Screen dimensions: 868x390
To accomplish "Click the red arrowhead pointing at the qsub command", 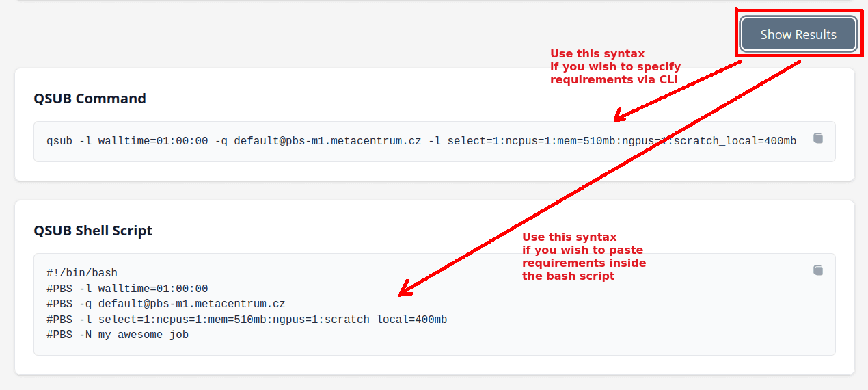I will tap(619, 115).
